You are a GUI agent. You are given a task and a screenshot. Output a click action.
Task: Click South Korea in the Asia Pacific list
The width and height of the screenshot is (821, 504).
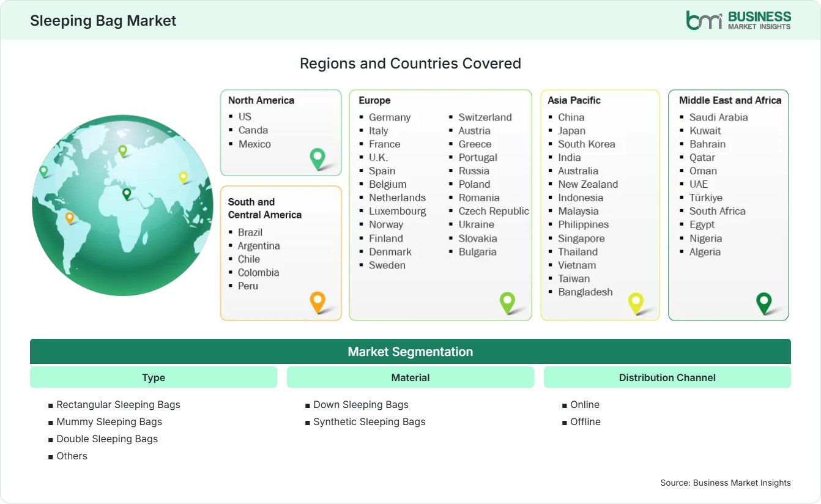pos(587,144)
